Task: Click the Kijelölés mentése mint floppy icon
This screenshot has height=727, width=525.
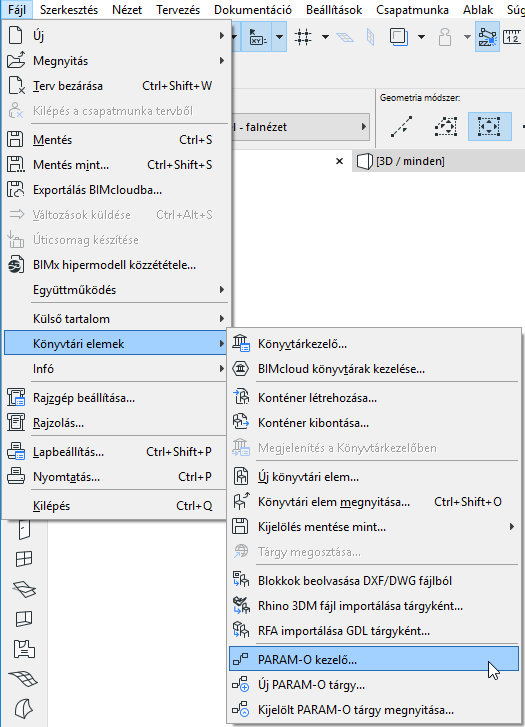Action: click(x=240, y=527)
